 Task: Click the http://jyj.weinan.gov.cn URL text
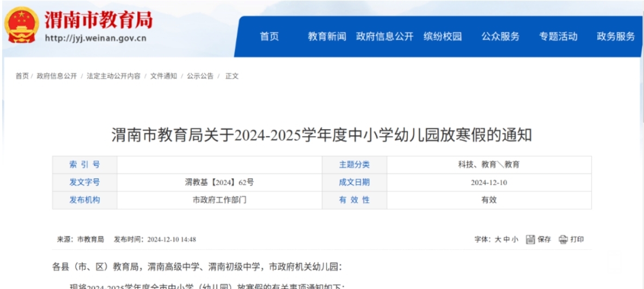click(95, 38)
